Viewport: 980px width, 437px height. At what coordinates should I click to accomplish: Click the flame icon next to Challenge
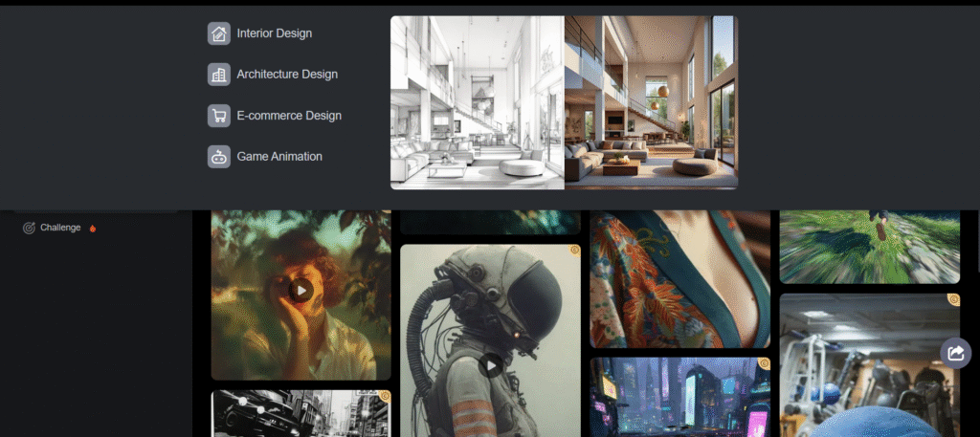[93, 229]
